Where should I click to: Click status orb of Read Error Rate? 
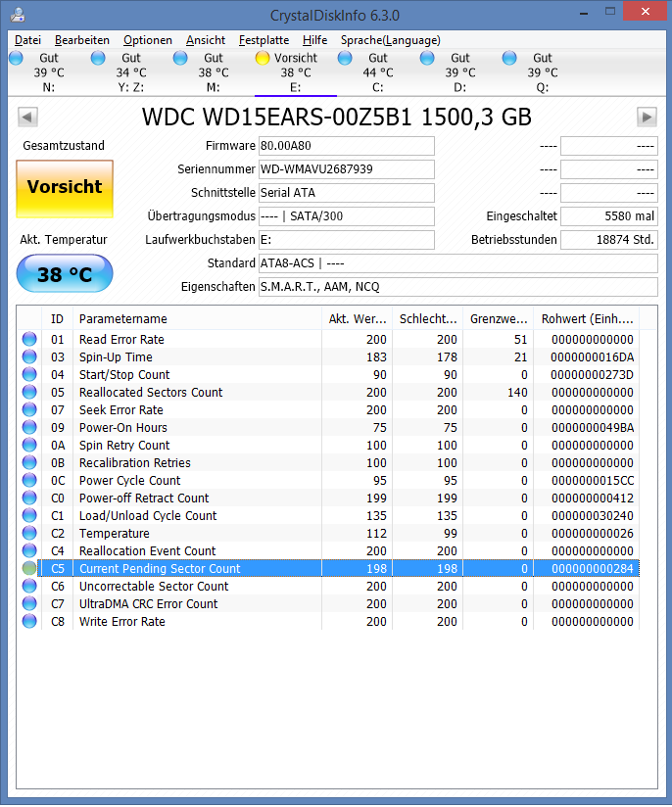point(29,339)
